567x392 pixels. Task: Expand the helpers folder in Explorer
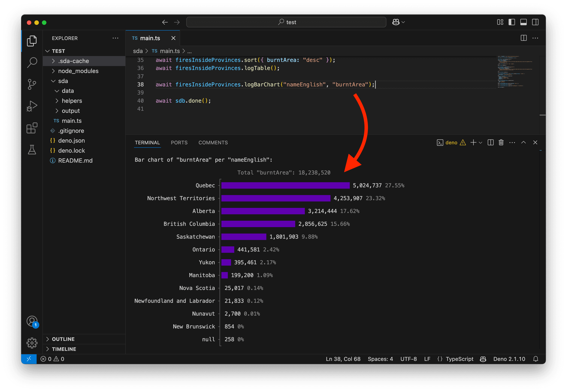click(72, 100)
